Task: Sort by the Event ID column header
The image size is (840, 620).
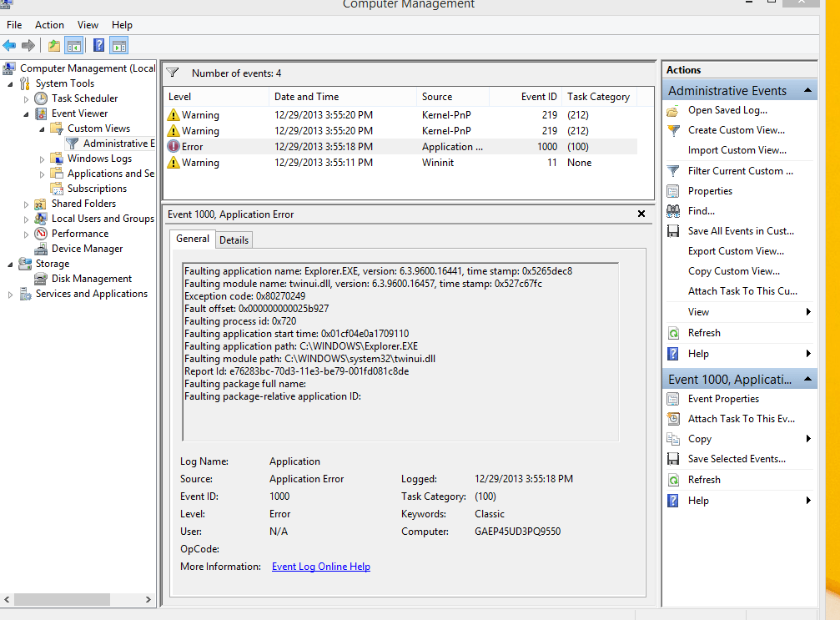Action: coord(525,97)
